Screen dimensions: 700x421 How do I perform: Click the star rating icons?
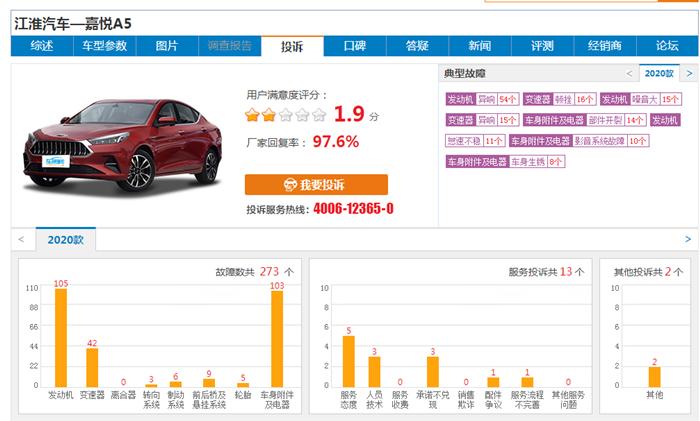tap(286, 115)
